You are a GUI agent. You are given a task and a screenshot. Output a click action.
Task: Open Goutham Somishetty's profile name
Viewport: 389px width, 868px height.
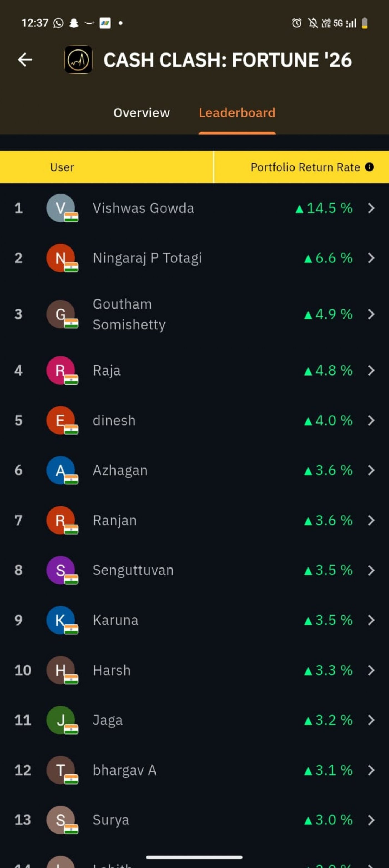(129, 314)
